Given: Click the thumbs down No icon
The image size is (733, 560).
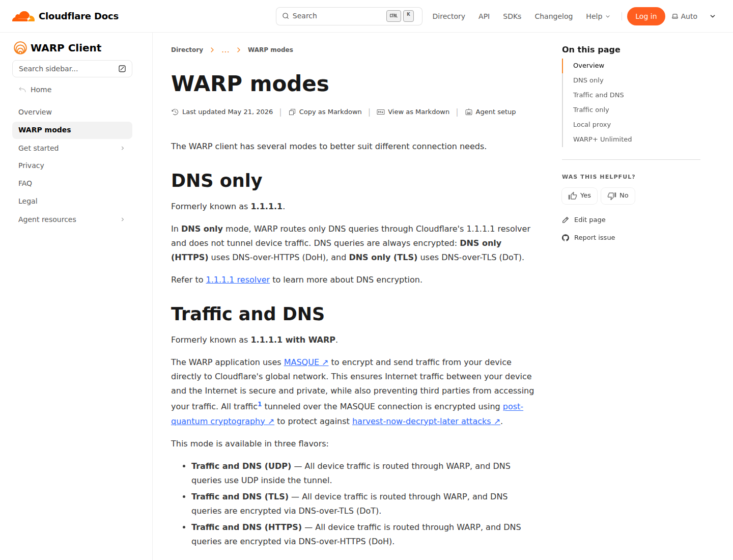Looking at the screenshot, I should (x=612, y=196).
